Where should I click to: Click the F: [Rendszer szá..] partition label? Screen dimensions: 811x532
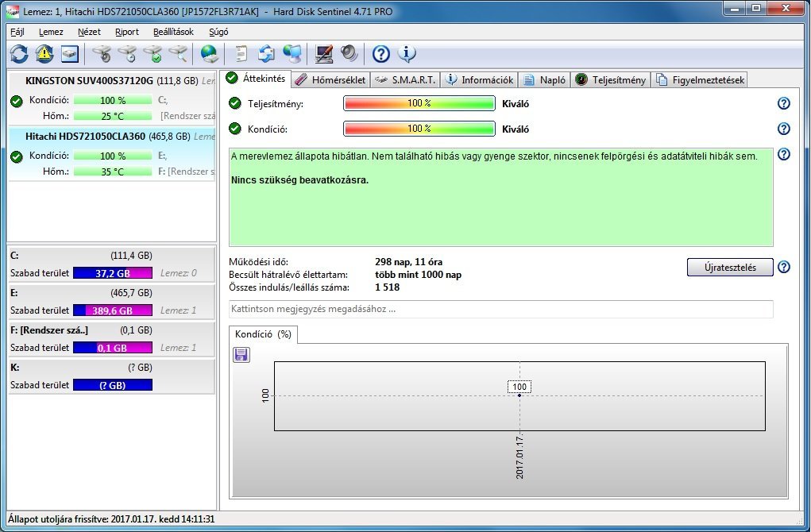coord(49,330)
